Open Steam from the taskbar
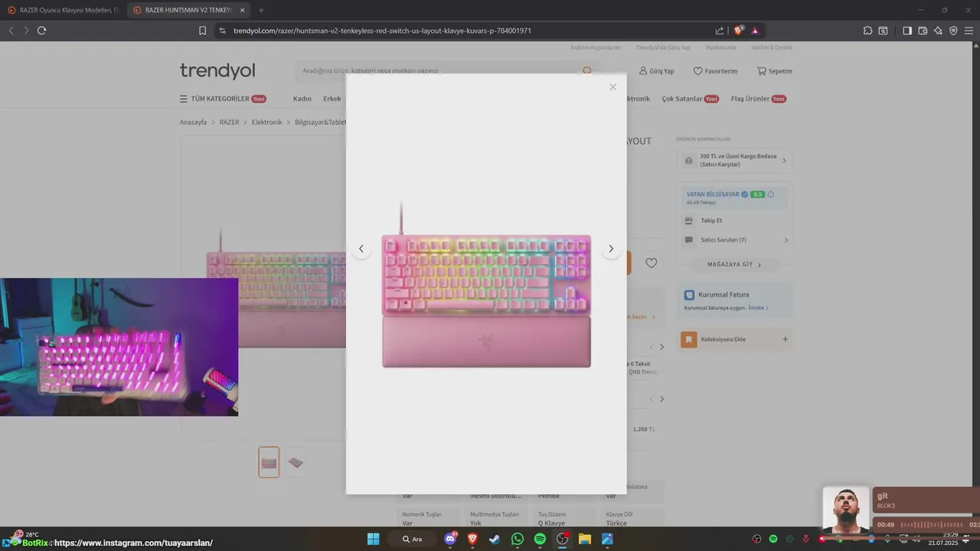 point(495,539)
